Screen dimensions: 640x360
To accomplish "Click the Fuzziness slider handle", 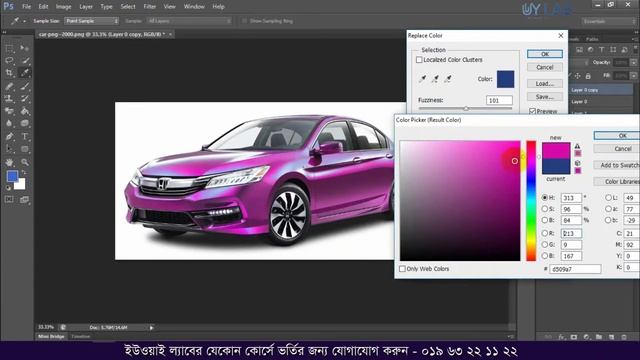I will click(x=466, y=109).
